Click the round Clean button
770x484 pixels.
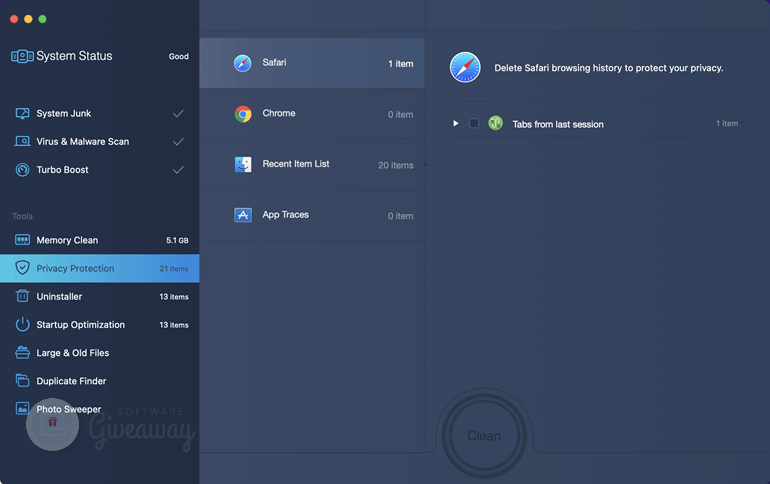484,435
